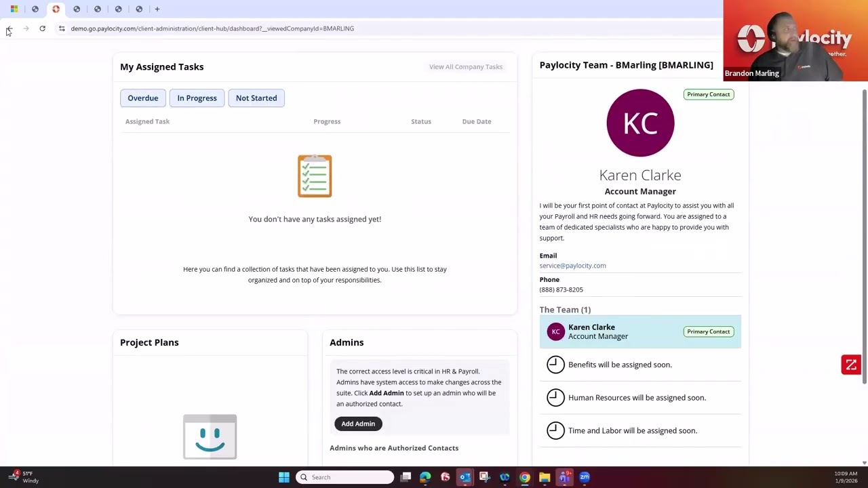The height and width of the screenshot is (488, 868).
Task: Click the Status column header
Action: [x=421, y=121]
